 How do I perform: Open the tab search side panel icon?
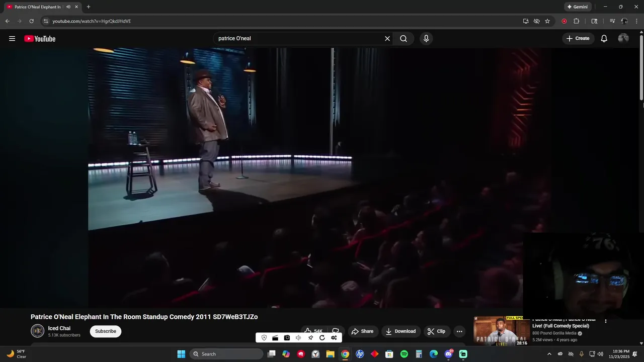tap(594, 21)
